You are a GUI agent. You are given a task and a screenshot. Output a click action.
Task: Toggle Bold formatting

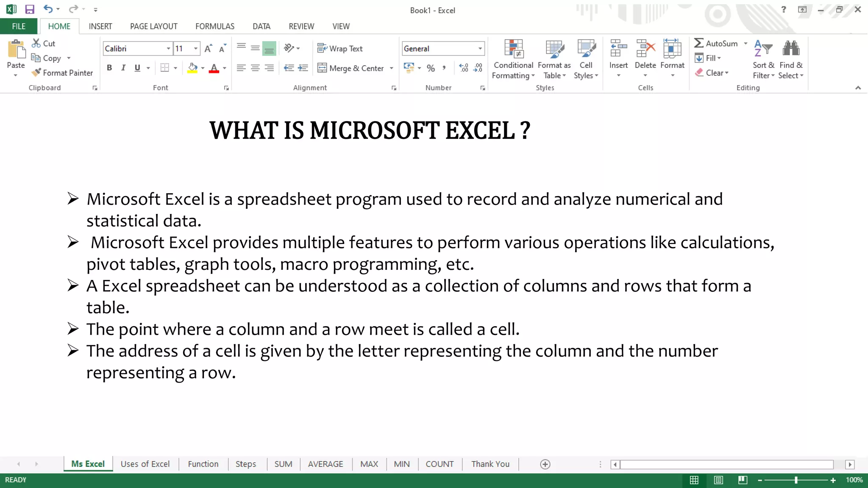(x=109, y=68)
